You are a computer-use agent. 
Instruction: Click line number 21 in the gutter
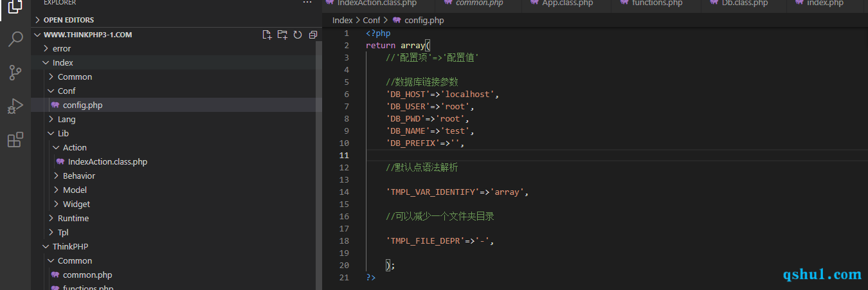point(344,277)
